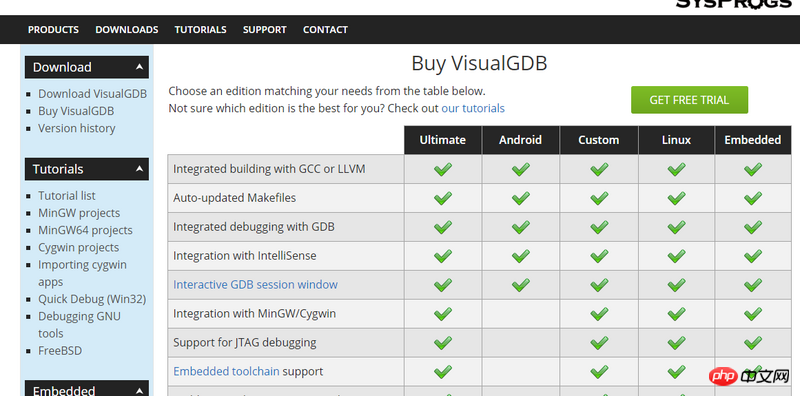Click Ultimate checkmark for JTAG debugging
The image size is (800, 396).
[443, 342]
